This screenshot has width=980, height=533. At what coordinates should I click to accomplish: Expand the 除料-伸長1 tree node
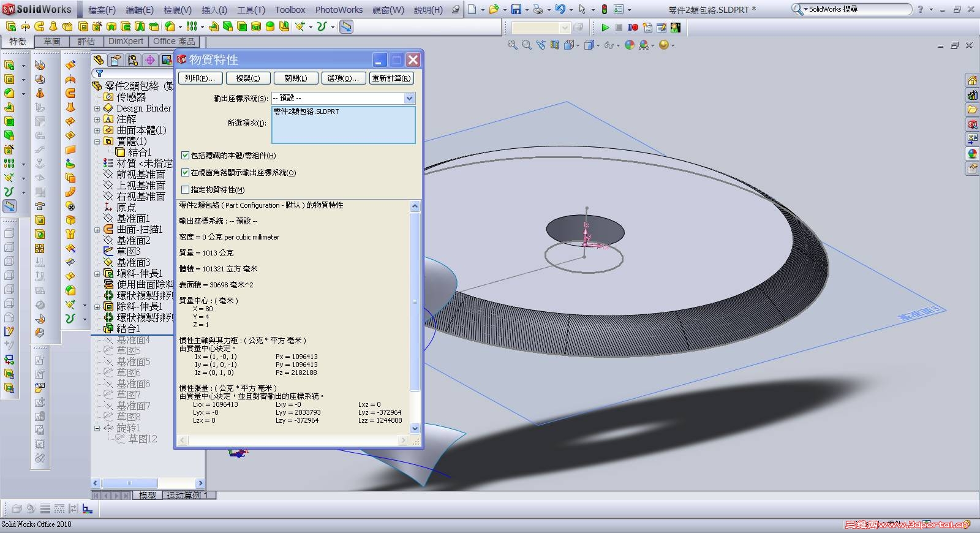click(97, 307)
